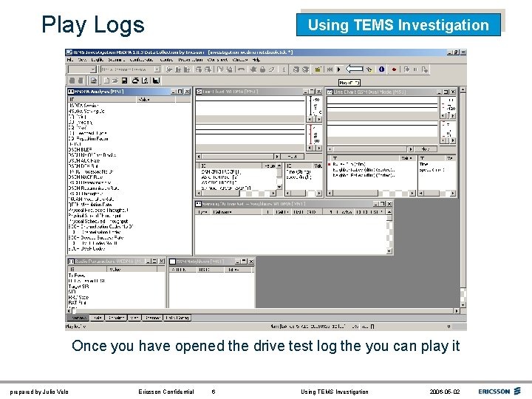Click the open folder icon in lower toolbar
Viewport: 532px width, 399px height.
click(x=115, y=81)
